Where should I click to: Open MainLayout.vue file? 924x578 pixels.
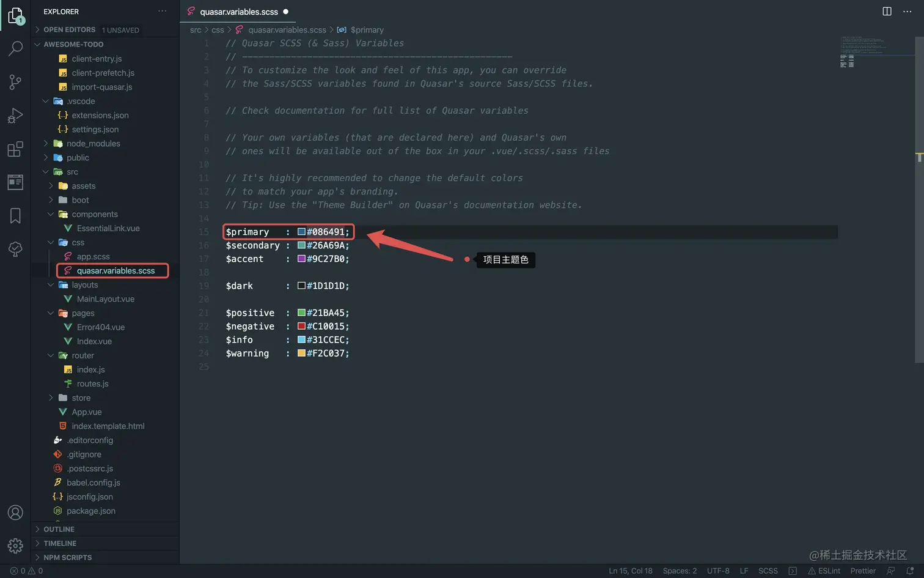click(x=105, y=298)
